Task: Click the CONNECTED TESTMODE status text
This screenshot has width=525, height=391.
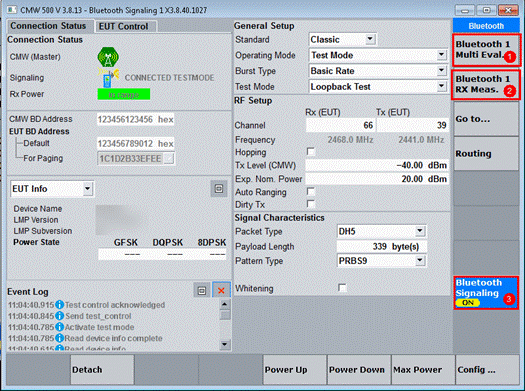Action: pos(169,78)
